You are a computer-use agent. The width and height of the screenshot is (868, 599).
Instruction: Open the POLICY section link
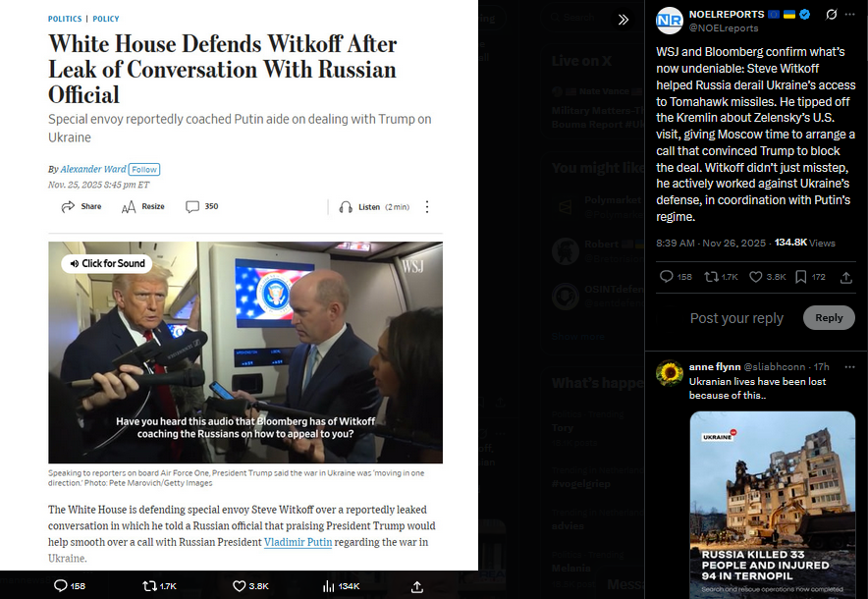[106, 19]
